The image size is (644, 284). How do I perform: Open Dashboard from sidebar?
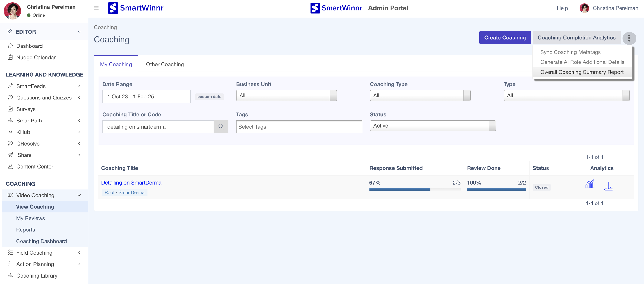pyautogui.click(x=29, y=46)
